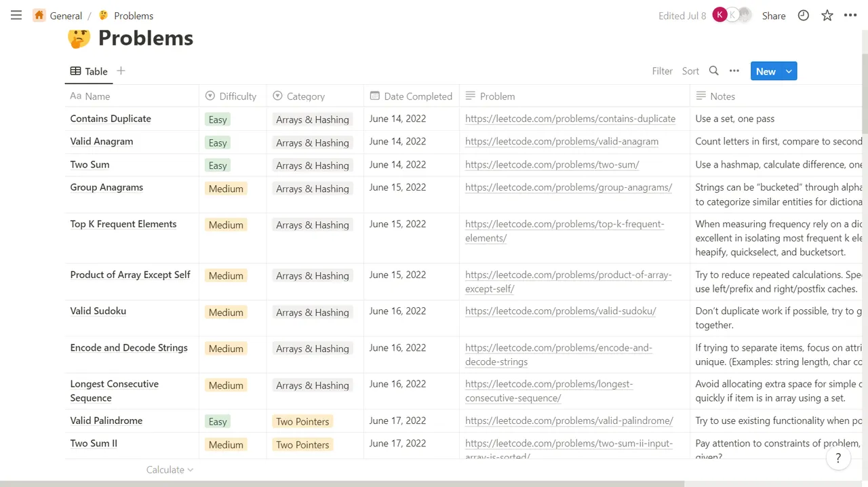Open the Calculate dropdown under Name column
Viewport: 868px width, 487px height.
click(x=170, y=469)
